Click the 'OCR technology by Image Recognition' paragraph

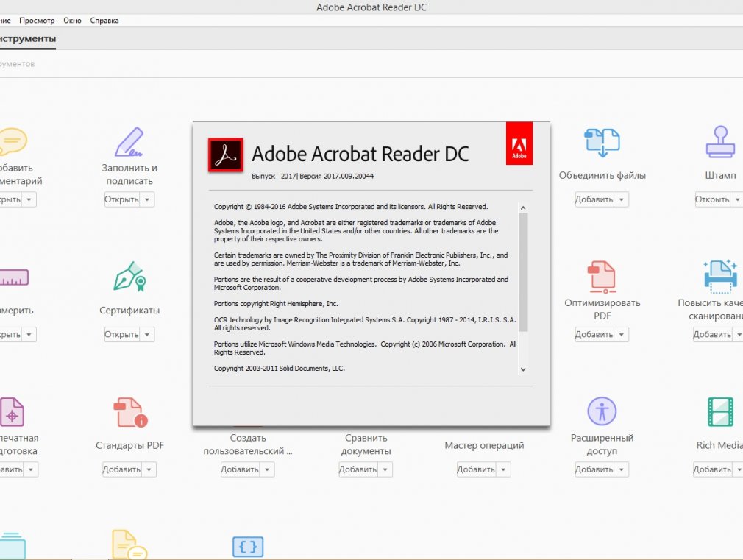click(x=365, y=324)
